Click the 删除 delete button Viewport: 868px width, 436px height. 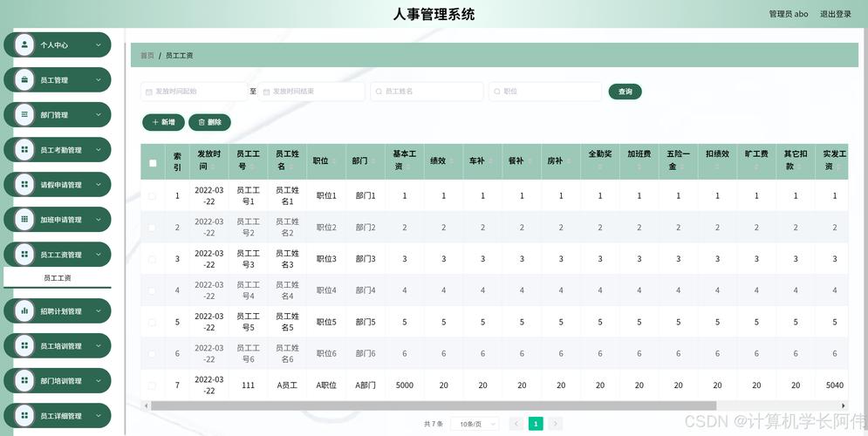pyautogui.click(x=210, y=122)
